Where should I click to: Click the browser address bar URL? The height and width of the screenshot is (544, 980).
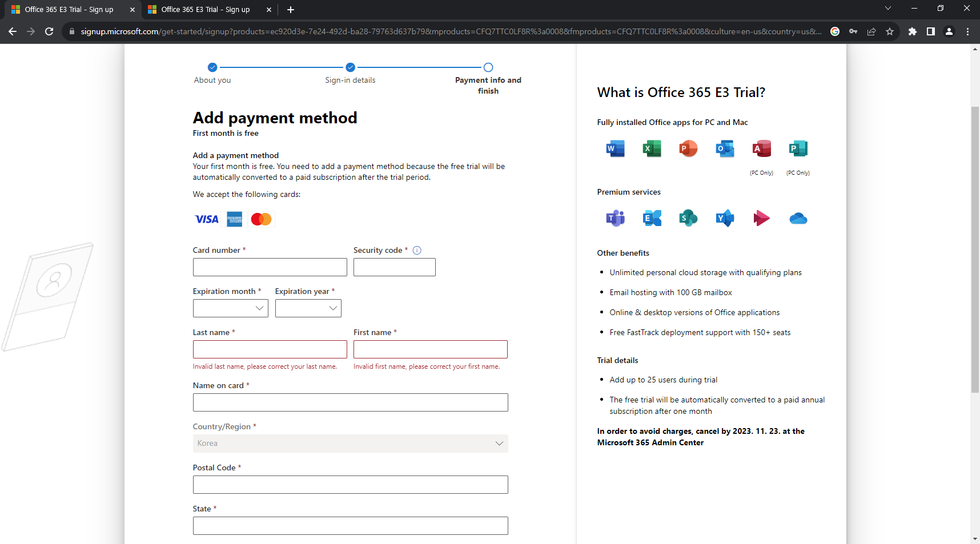pos(451,31)
